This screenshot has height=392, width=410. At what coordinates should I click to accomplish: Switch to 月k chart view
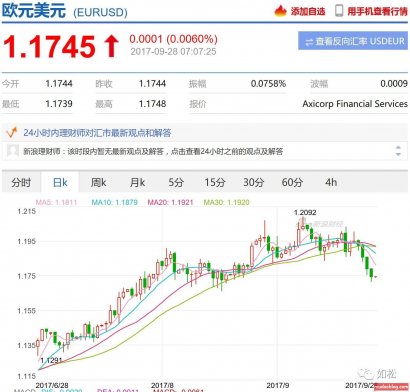tap(137, 182)
